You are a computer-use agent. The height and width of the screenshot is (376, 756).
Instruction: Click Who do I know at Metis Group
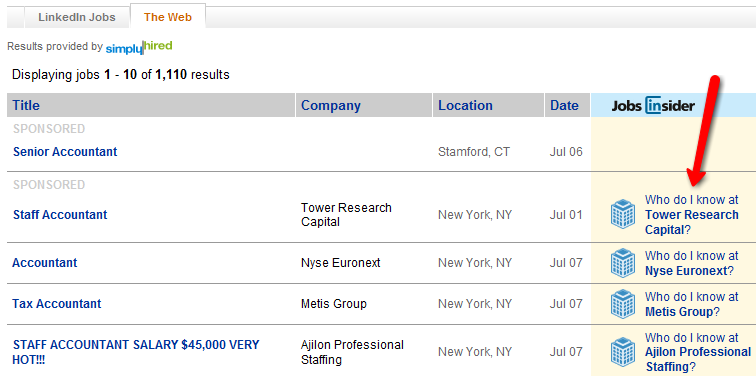692,304
